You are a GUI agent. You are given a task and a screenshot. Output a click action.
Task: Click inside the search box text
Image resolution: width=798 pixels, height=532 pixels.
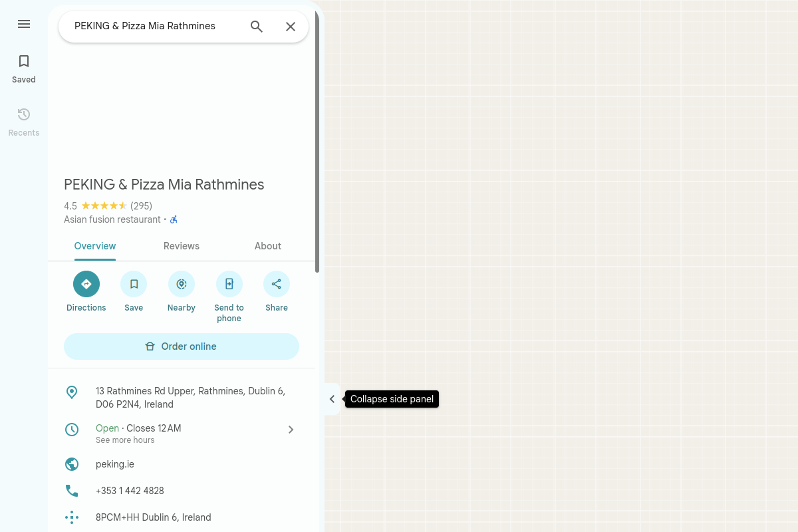point(145,26)
